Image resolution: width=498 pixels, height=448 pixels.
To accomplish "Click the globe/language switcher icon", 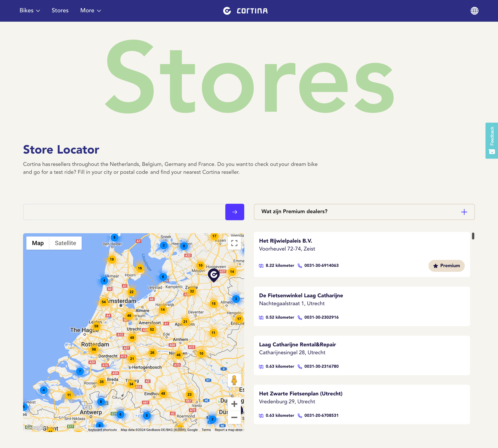I will pos(474,10).
